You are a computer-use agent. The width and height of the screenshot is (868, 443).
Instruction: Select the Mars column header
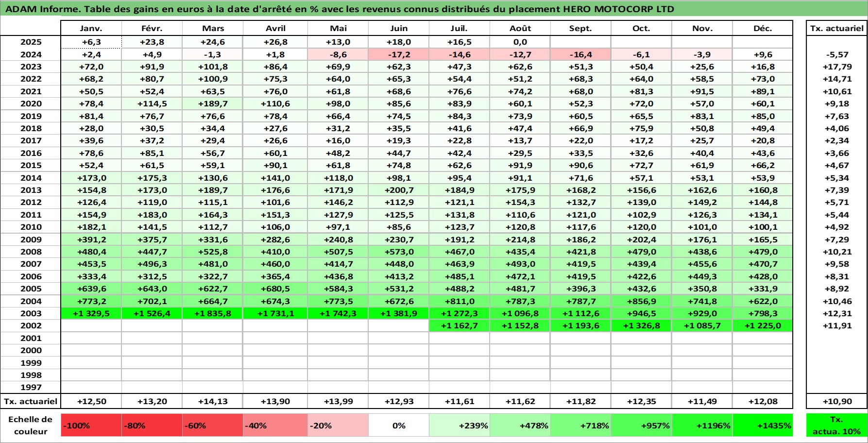pos(213,28)
